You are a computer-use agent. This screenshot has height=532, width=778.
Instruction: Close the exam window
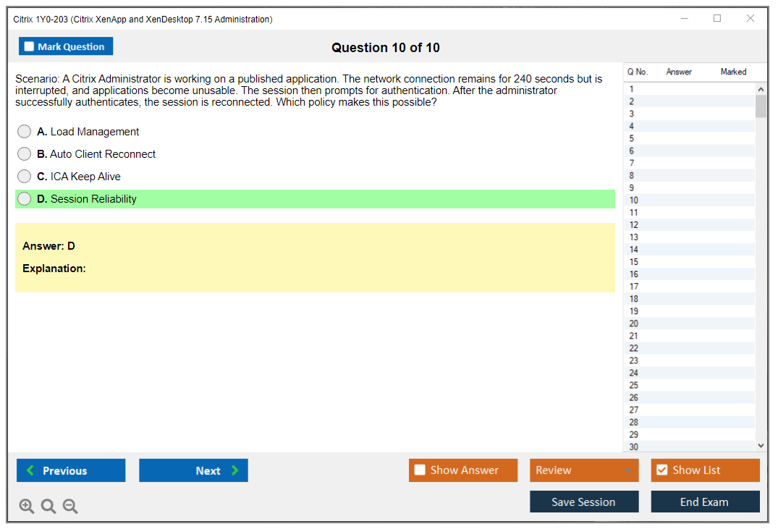tap(750, 19)
